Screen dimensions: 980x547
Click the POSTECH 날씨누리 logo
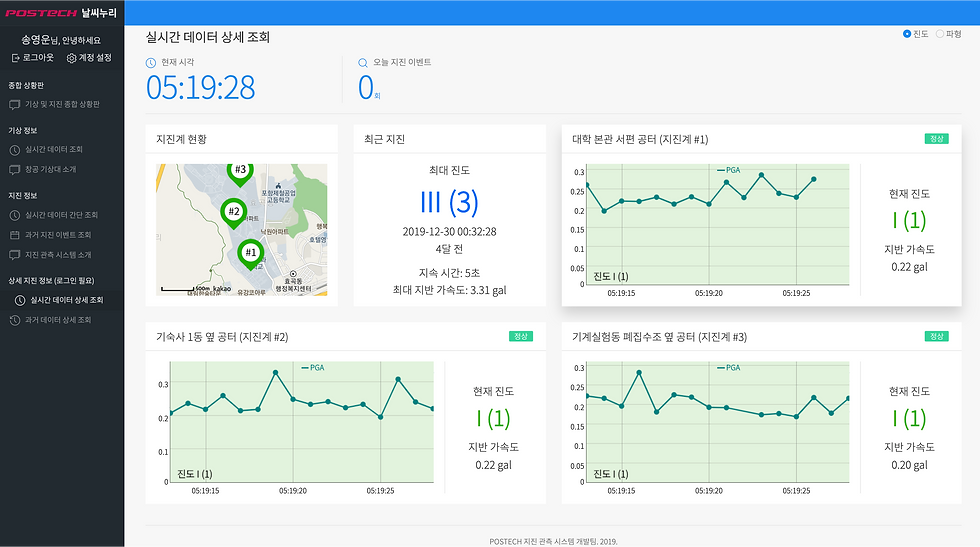click(x=61, y=13)
